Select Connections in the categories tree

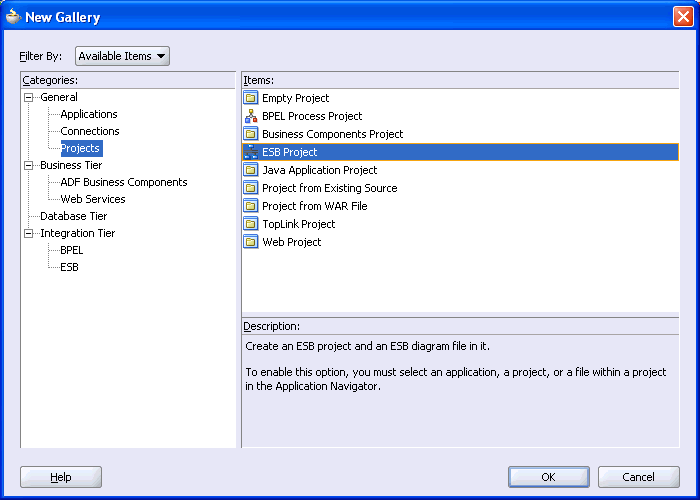[90, 131]
